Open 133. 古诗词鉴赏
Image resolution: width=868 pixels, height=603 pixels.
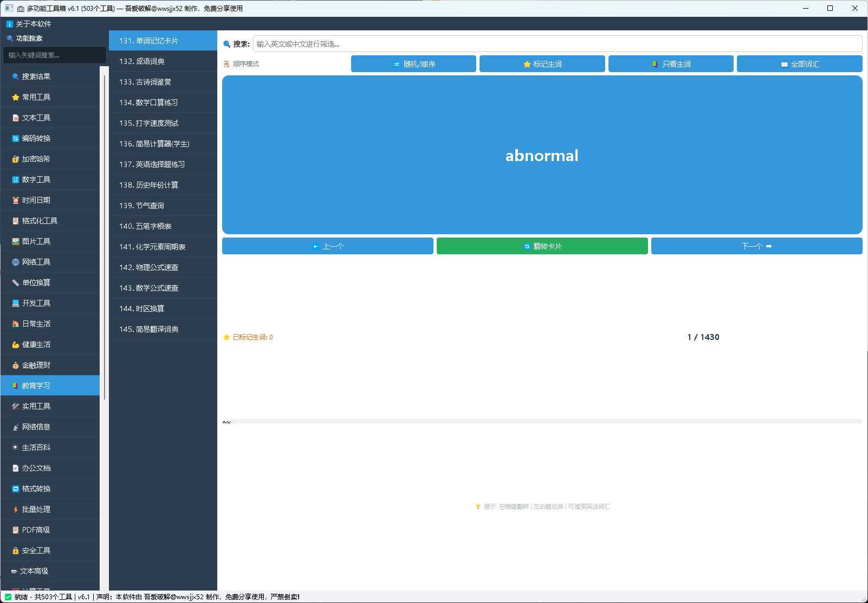click(163, 82)
